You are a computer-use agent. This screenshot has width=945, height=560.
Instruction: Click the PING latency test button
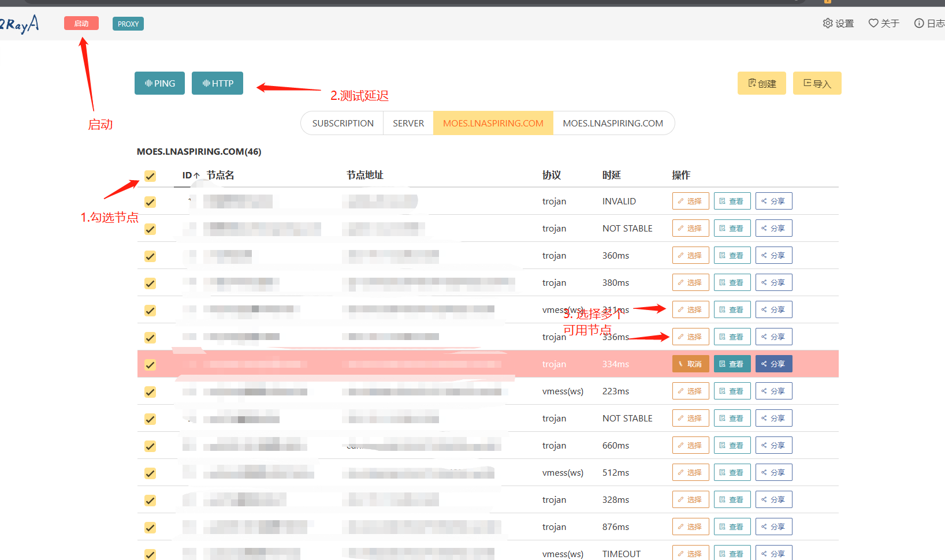click(x=159, y=83)
